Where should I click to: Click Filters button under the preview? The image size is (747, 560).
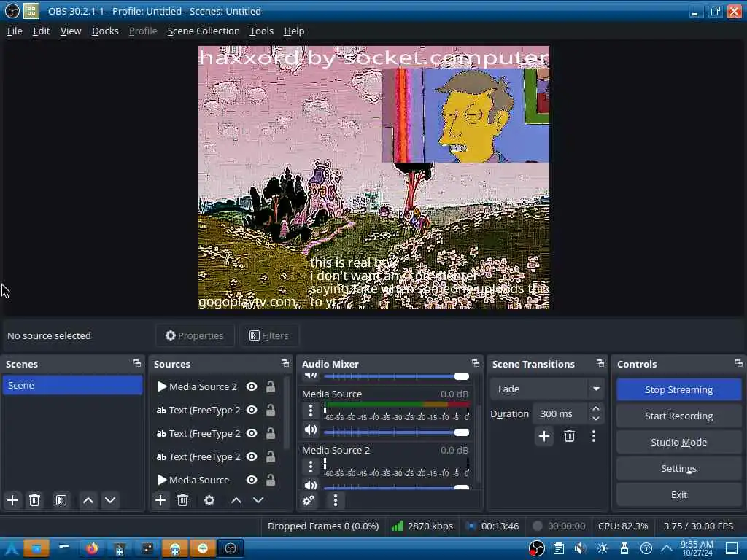click(269, 335)
